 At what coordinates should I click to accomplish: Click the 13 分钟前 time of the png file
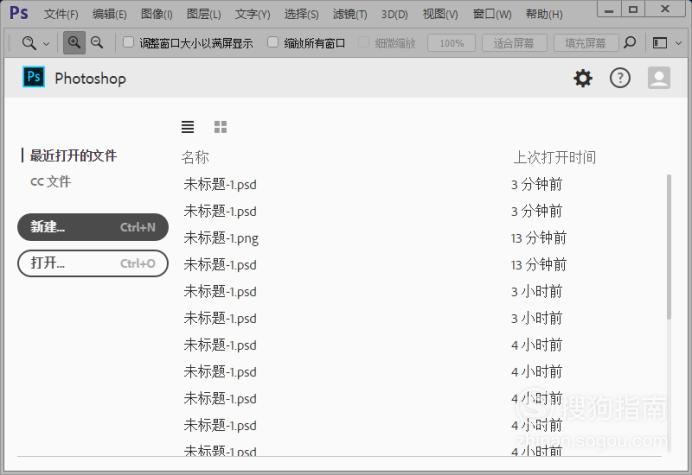click(539, 238)
